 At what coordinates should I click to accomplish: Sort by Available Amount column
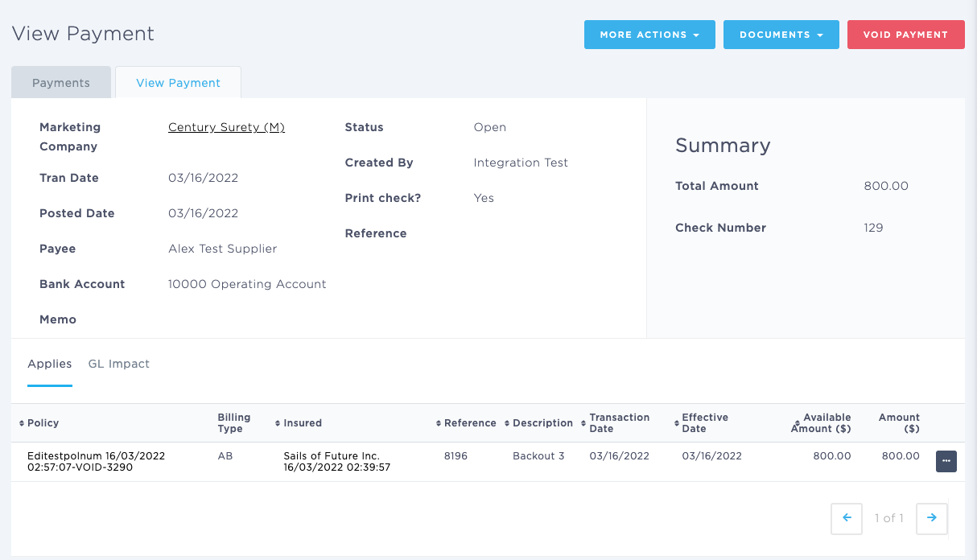coord(821,423)
